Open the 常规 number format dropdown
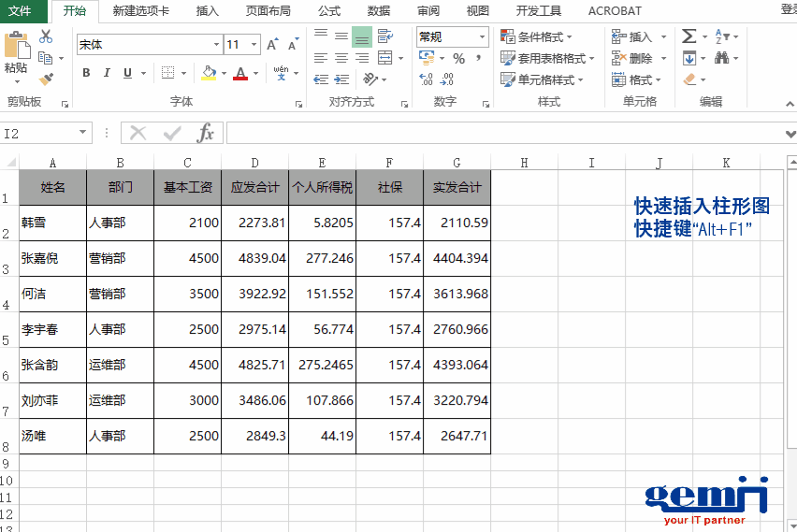The height and width of the screenshot is (532, 797). (483, 36)
